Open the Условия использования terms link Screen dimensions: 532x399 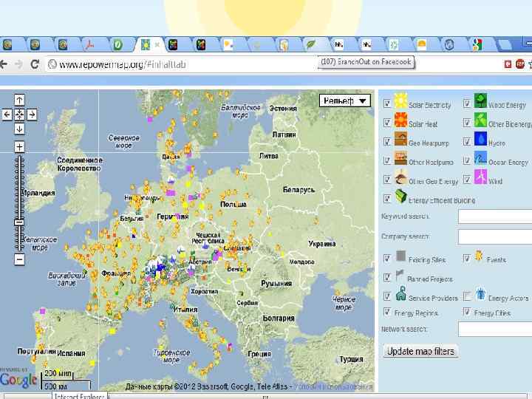(333, 386)
